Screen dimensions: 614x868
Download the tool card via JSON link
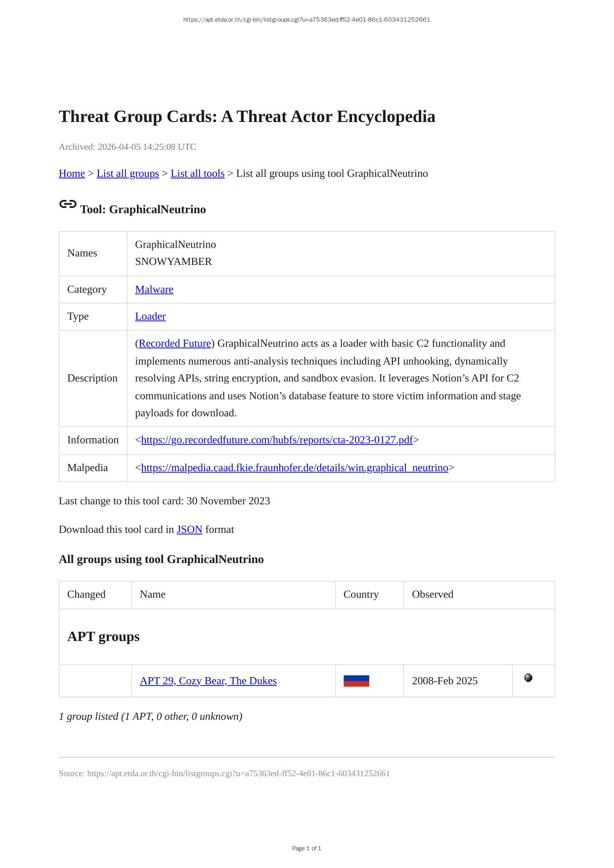189,529
